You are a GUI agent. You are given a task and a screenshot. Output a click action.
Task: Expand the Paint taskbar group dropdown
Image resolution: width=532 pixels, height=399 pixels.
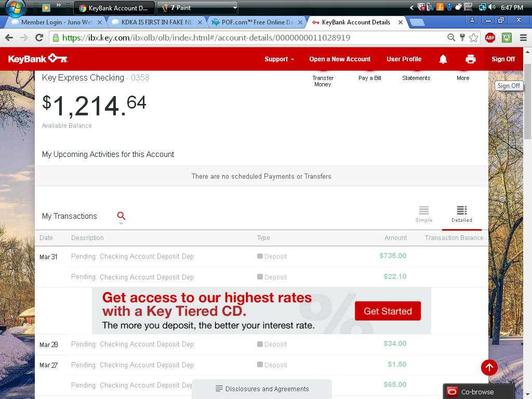[x=234, y=7]
